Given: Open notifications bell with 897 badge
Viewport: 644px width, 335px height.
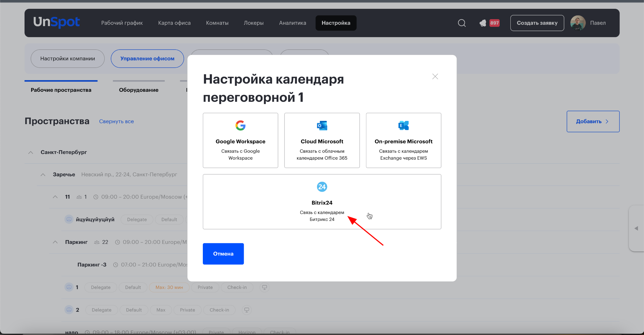Looking at the screenshot, I should tap(489, 23).
